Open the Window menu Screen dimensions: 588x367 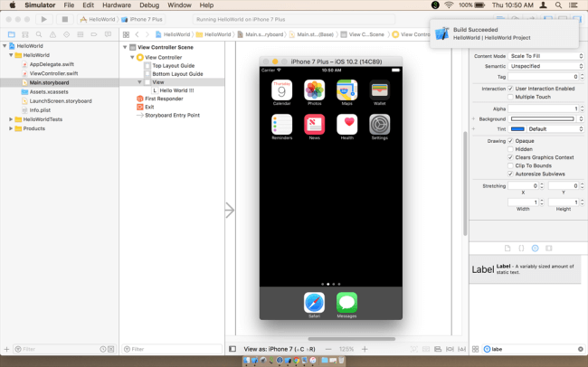pyautogui.click(x=179, y=5)
